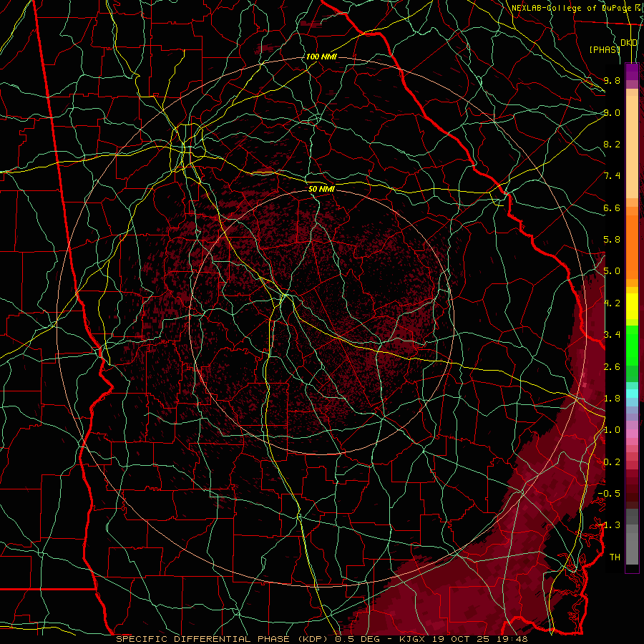This screenshot has height=644, width=644.
Task: Click the NEXLAB-College of DuPage credit text
Action: coord(571,8)
